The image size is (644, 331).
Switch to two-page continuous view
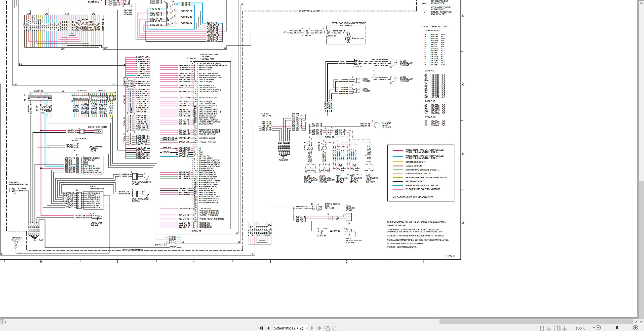point(565,328)
